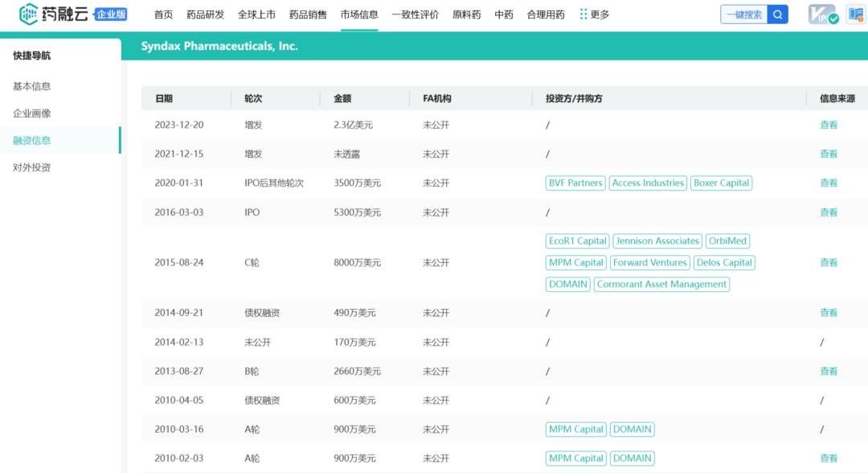Click 查看 for the 2014-09-21 row
Viewport: 868px width, 473px height.
tap(829, 313)
